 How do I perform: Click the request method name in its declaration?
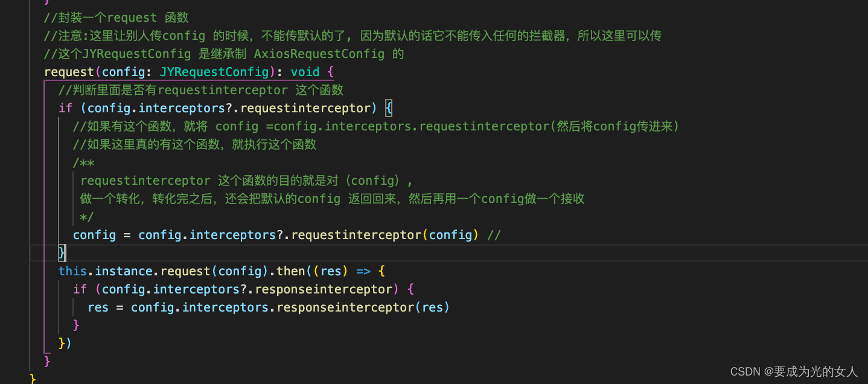[69, 72]
